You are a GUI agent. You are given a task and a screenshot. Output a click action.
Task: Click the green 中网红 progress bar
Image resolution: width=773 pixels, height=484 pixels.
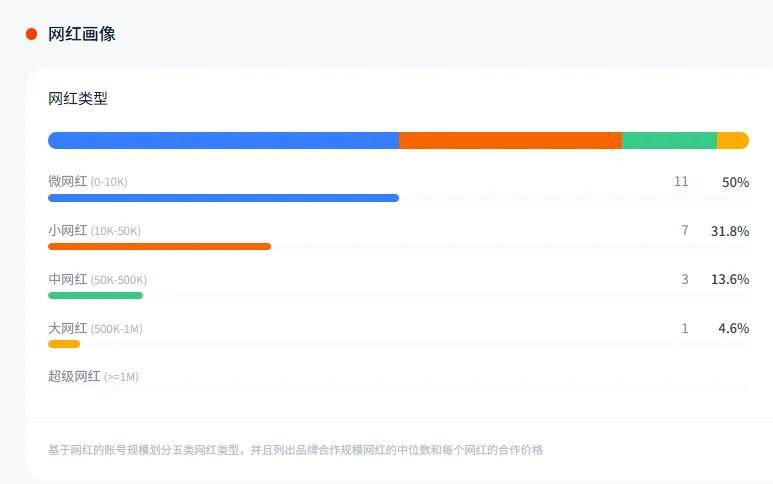pyautogui.click(x=95, y=295)
